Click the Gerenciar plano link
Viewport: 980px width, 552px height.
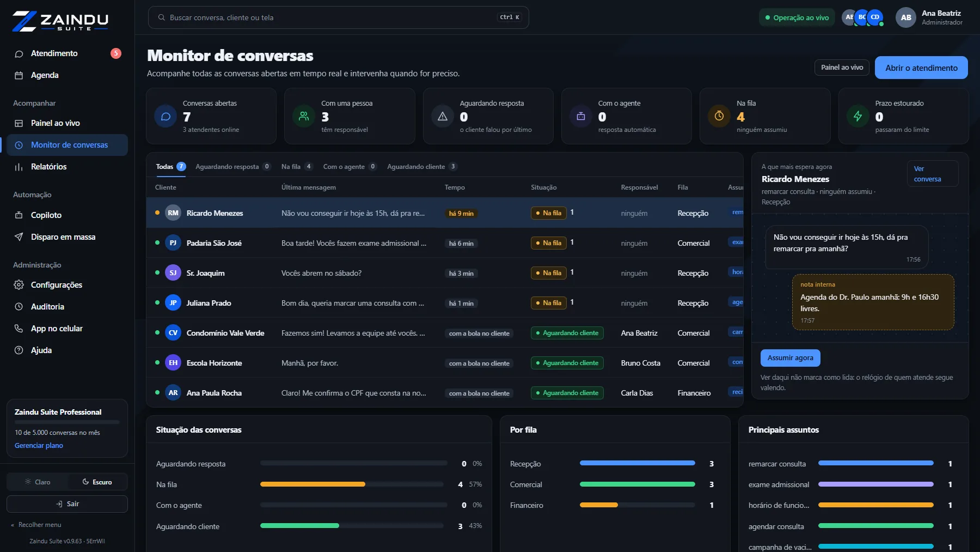[39, 446]
